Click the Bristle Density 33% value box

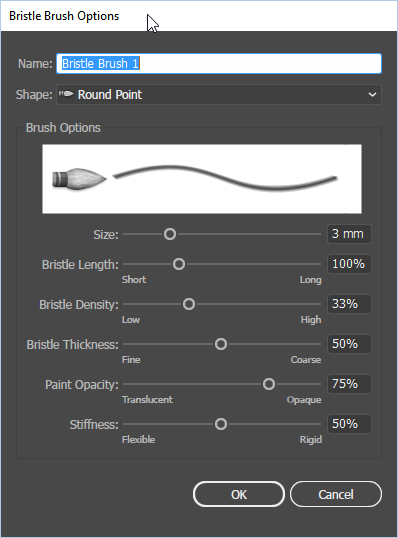(349, 304)
